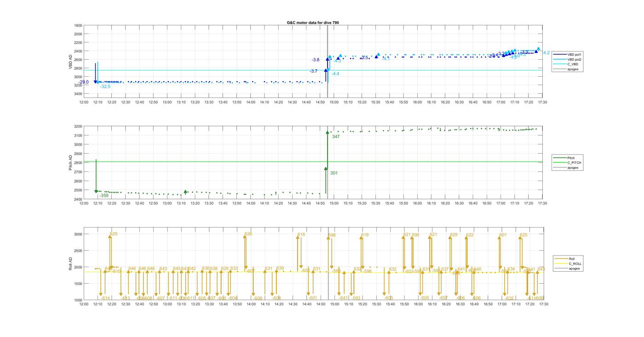Click the "619" roll data label
The image size is (644, 337).
pyautogui.click(x=365, y=235)
